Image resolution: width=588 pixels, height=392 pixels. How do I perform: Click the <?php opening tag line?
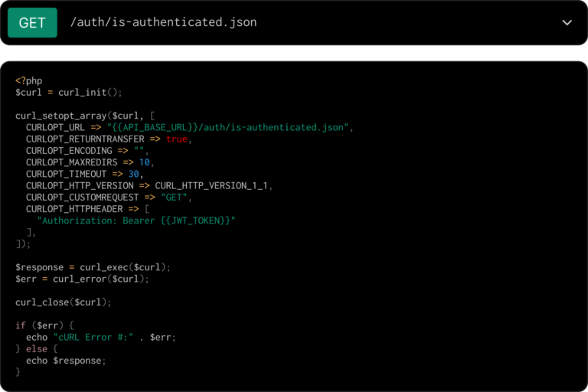pyautogui.click(x=29, y=80)
